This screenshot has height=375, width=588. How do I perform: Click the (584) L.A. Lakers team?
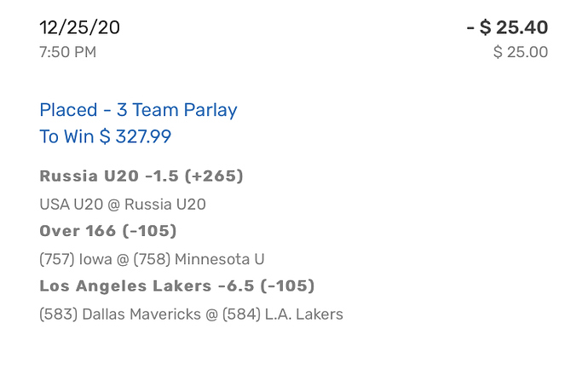click(x=283, y=314)
